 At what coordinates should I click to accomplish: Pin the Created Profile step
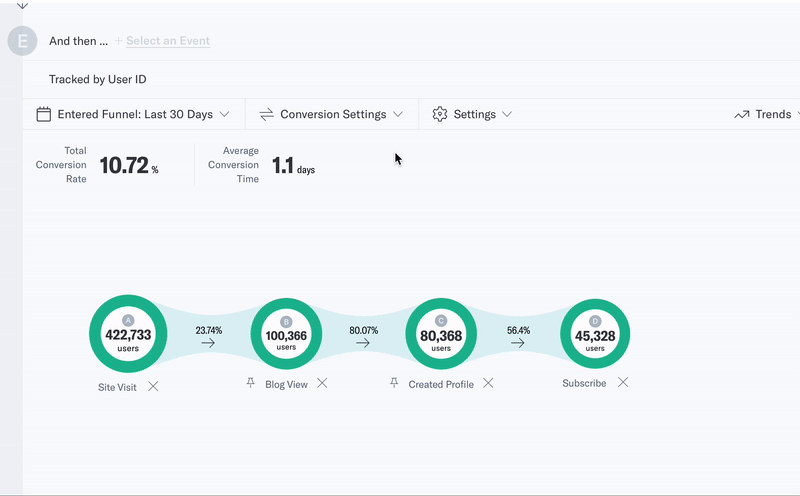394,383
